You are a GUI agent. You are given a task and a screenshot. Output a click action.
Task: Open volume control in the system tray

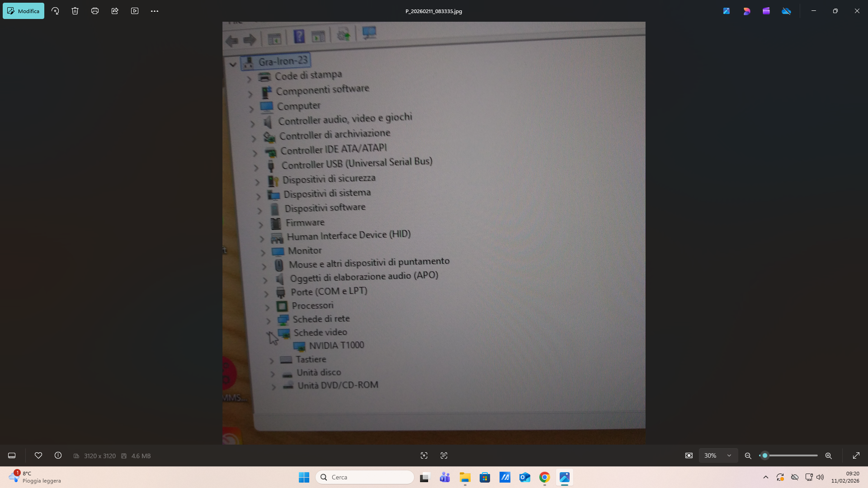820,477
